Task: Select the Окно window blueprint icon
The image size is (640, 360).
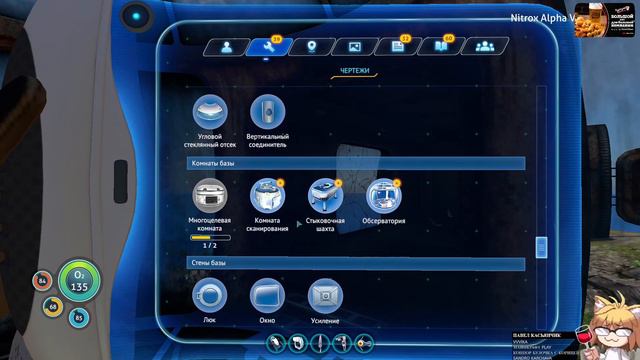Action: pyautogui.click(x=268, y=296)
